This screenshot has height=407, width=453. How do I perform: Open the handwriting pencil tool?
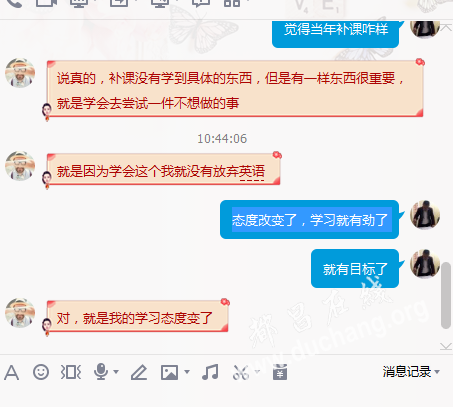(x=139, y=372)
